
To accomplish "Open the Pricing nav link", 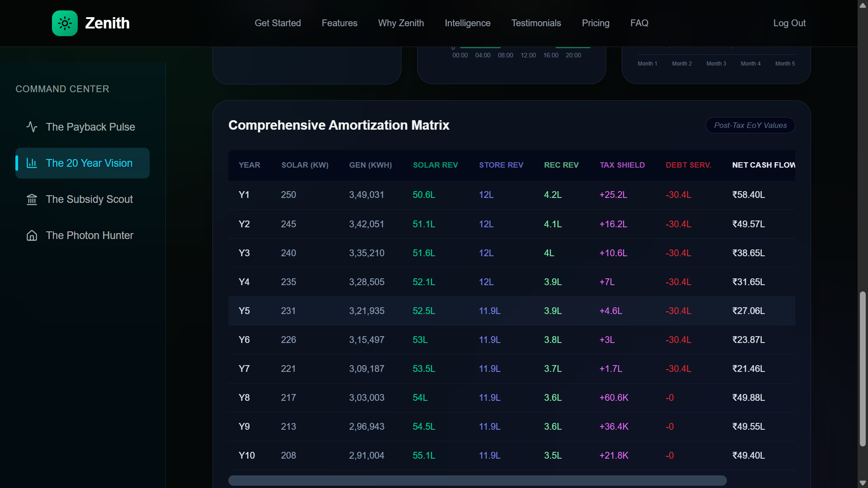I will click(595, 23).
